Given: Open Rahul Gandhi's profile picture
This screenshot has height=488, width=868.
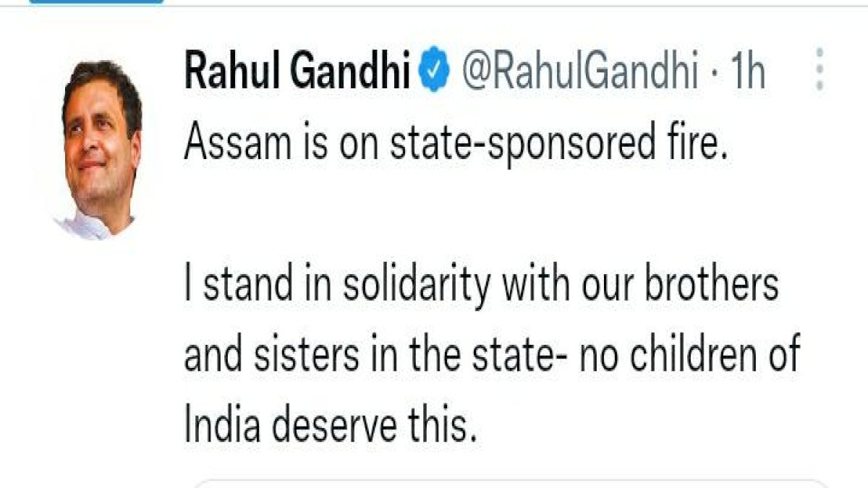Looking at the screenshot, I should 99,149.
